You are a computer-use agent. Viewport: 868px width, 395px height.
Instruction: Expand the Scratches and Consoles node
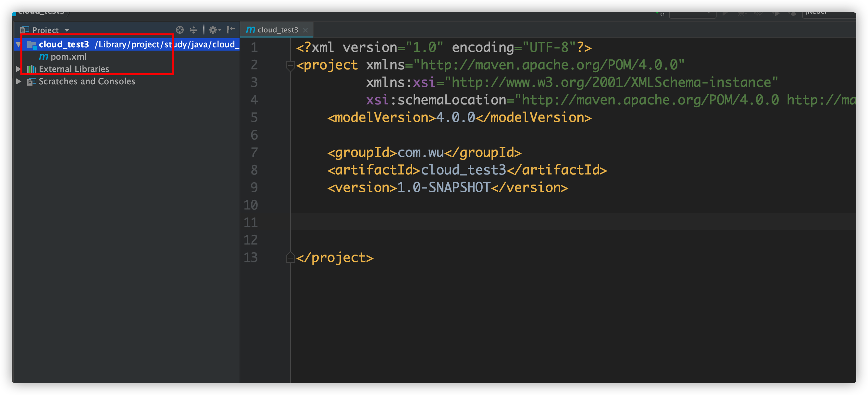pos(19,81)
